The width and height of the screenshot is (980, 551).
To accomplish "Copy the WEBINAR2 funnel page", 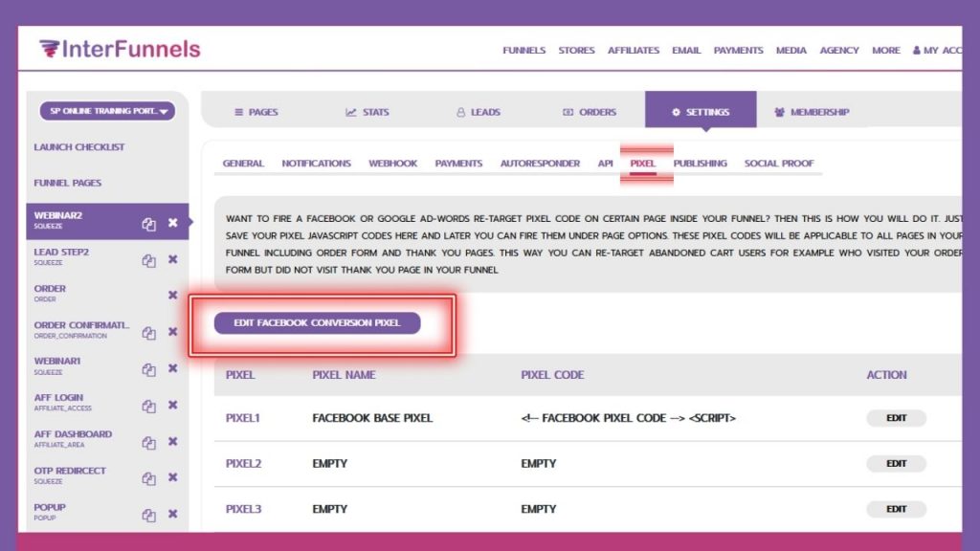I will [x=148, y=224].
